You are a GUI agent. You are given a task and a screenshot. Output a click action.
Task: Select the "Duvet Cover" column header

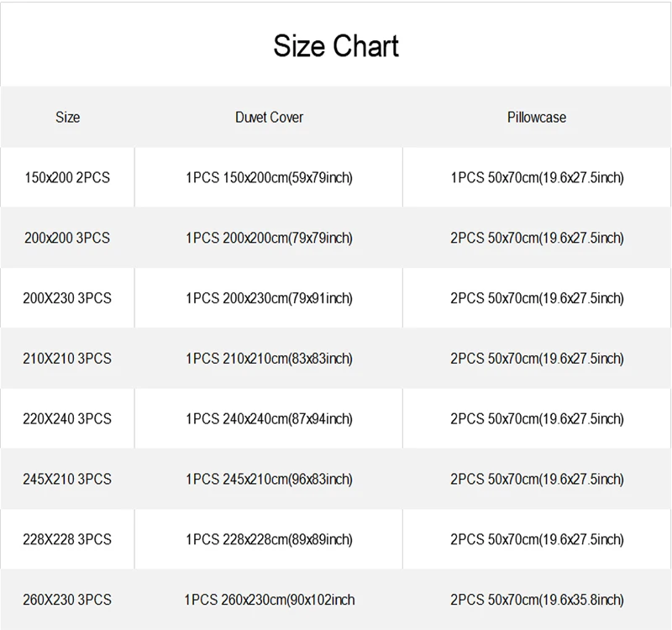(269, 118)
